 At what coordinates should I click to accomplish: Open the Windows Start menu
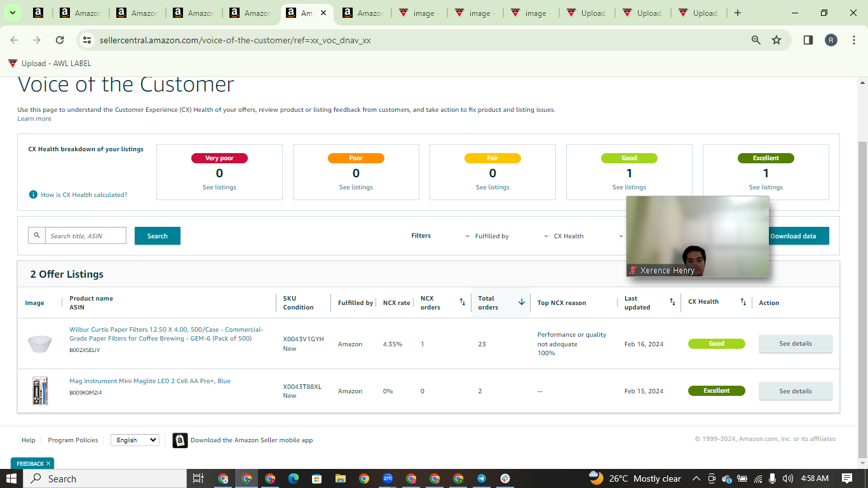tap(11, 478)
